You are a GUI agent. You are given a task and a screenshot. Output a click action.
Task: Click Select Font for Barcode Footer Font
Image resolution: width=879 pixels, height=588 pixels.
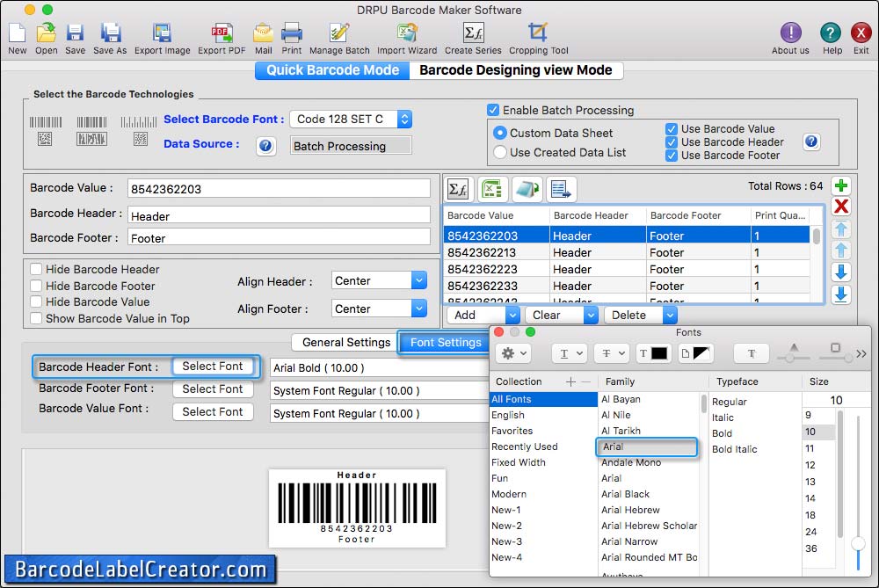[x=213, y=389]
